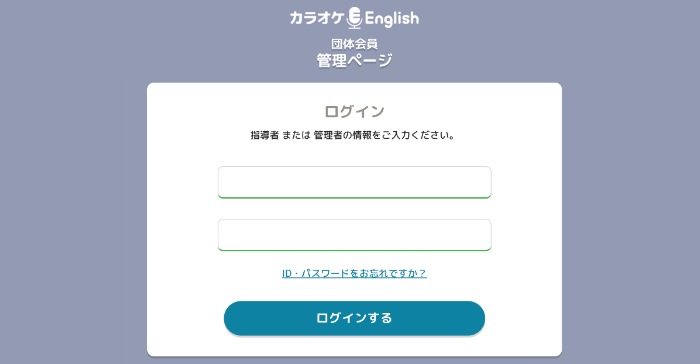The width and height of the screenshot is (700, 364).
Task: Follow the forgot ID or password hyperlink
Action: pos(354,273)
